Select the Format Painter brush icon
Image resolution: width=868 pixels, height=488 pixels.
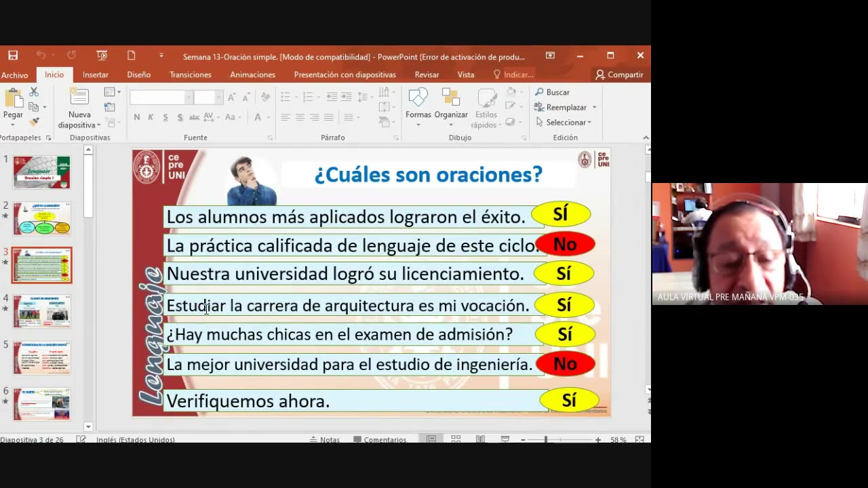(x=34, y=122)
